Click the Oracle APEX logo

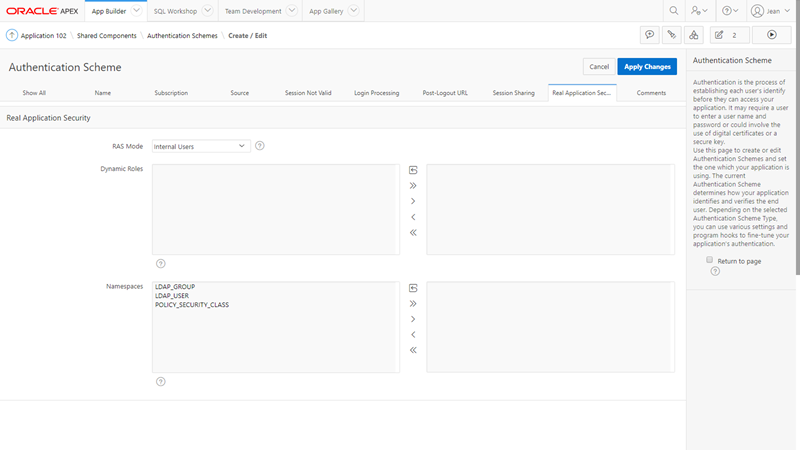tap(42, 11)
